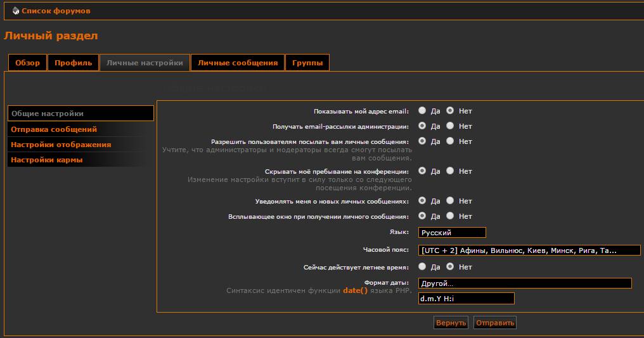Open the Формат даты dropdown
This screenshot has height=338, width=644.
[x=525, y=283]
